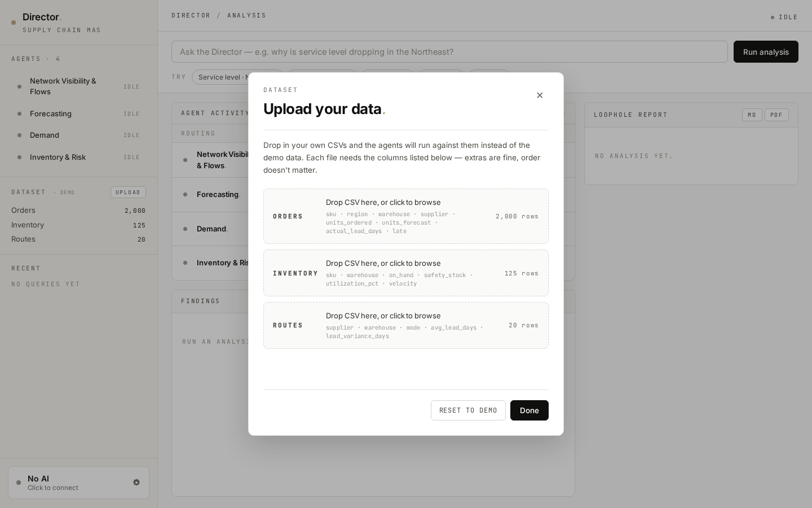Browse for Inventory CSV drop zone
The image size is (812, 508).
click(x=406, y=273)
